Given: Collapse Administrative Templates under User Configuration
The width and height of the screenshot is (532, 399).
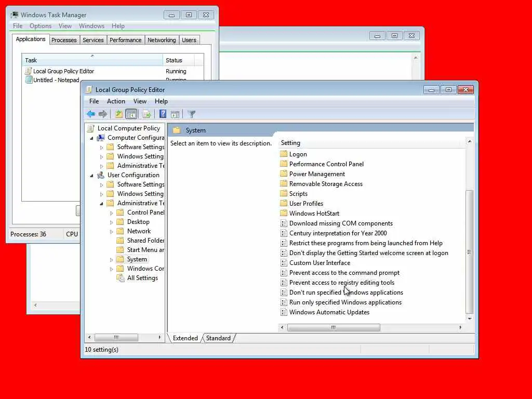Looking at the screenshot, I should coord(101,204).
